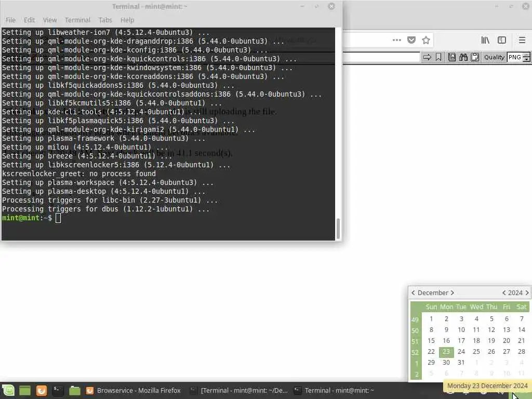532x399 pixels.
Task: Open the Files folder launcher in the panel
Action: [x=74, y=391]
